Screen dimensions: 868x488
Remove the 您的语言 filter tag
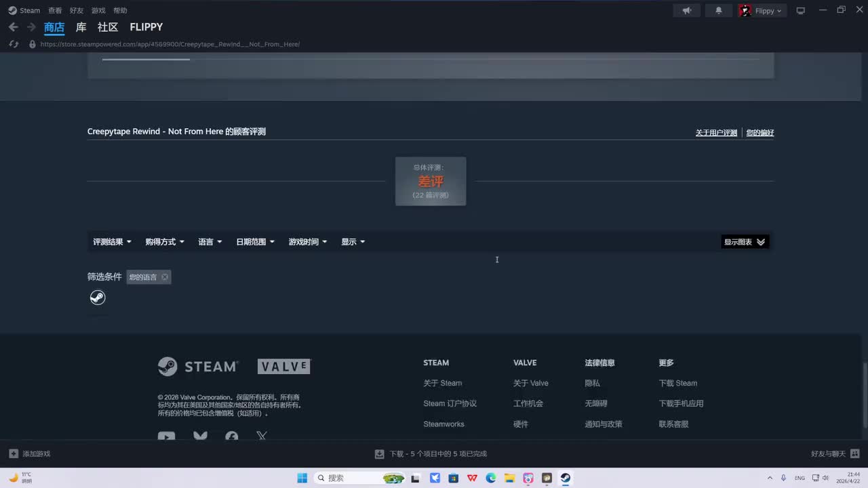tap(165, 277)
